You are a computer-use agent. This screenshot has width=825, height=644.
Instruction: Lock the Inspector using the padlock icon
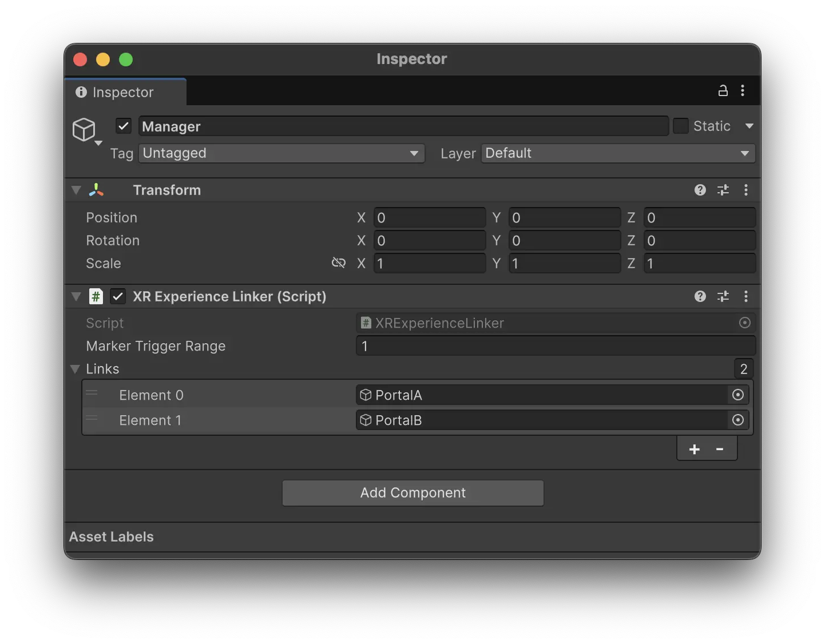(723, 90)
